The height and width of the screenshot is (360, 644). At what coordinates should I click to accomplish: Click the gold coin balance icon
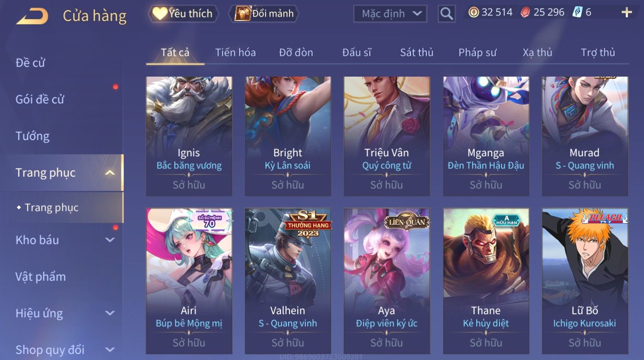(x=473, y=12)
